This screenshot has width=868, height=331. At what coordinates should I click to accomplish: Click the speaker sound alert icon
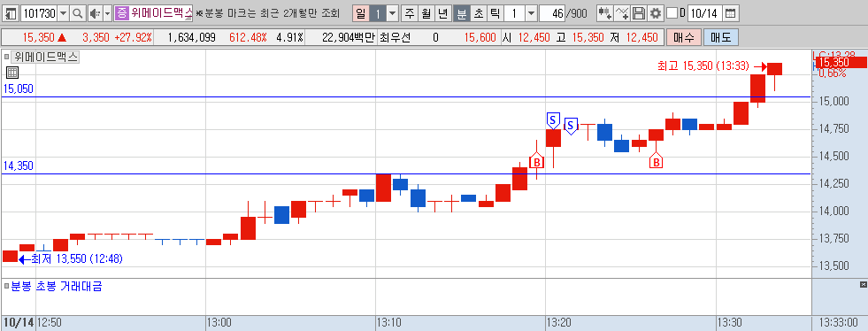(95, 13)
